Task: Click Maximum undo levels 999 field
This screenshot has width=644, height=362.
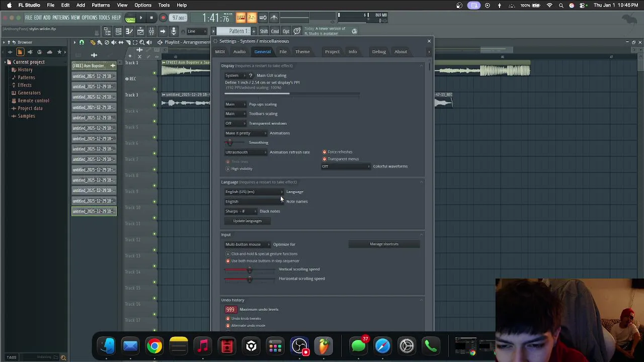Action: [230, 310]
